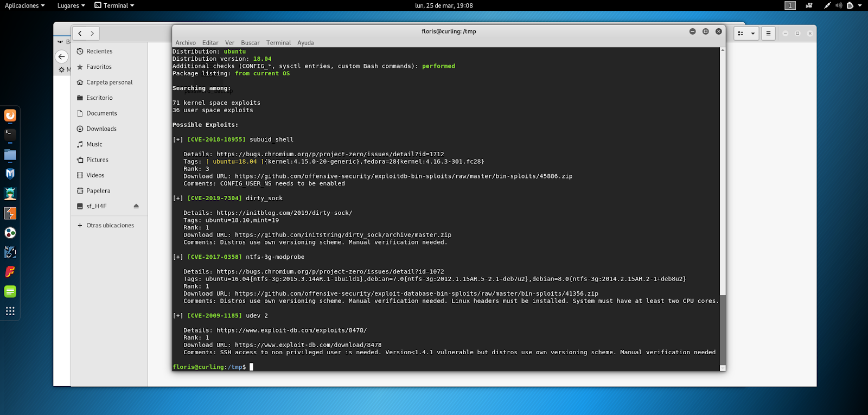This screenshot has width=868, height=415.
Task: Open Lugares menu
Action: (71, 5)
